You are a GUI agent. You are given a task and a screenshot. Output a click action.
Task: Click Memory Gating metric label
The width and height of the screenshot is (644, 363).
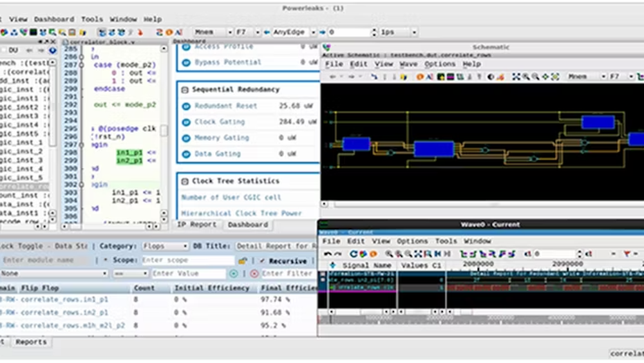tap(222, 138)
